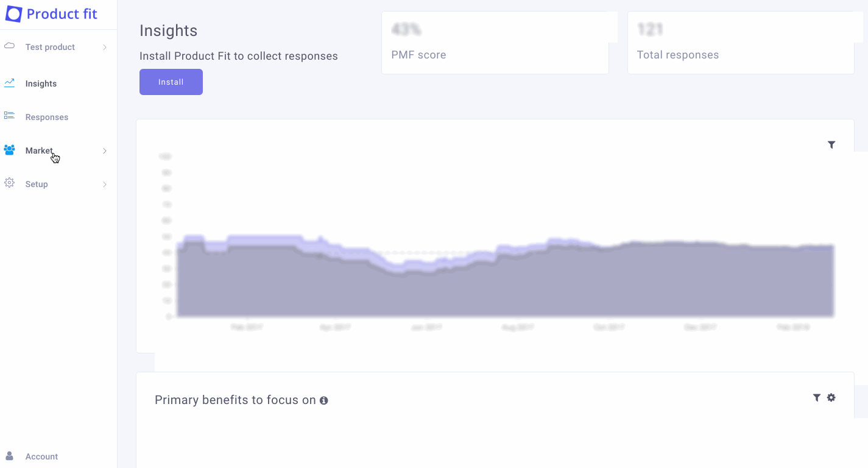Viewport: 868px width, 468px height.
Task: Open the chart filter funnel icon
Action: (x=831, y=144)
